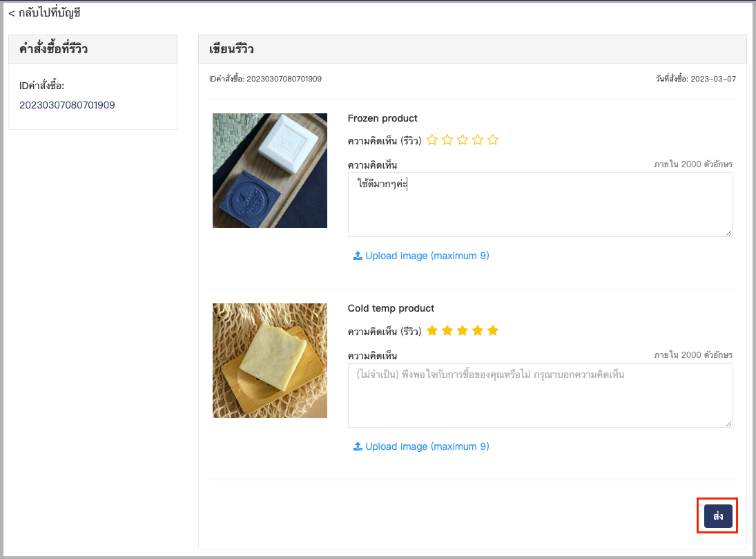Select 'IDคำสั่งซื้อ: 20230307080701909' text in review header
This screenshot has height=559, width=756.
pyautogui.click(x=265, y=79)
